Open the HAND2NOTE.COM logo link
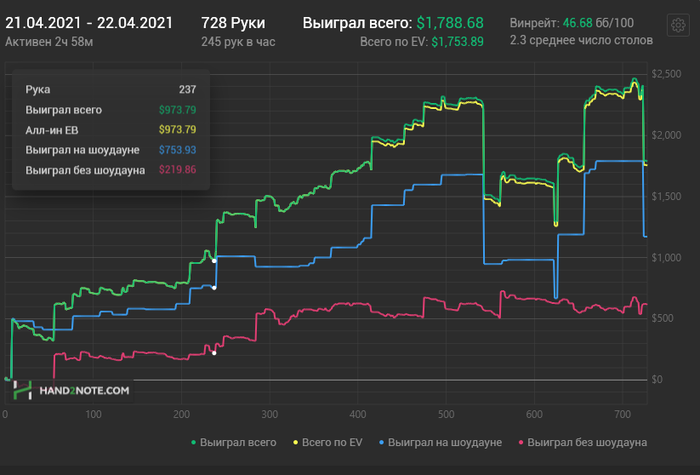 click(72, 391)
